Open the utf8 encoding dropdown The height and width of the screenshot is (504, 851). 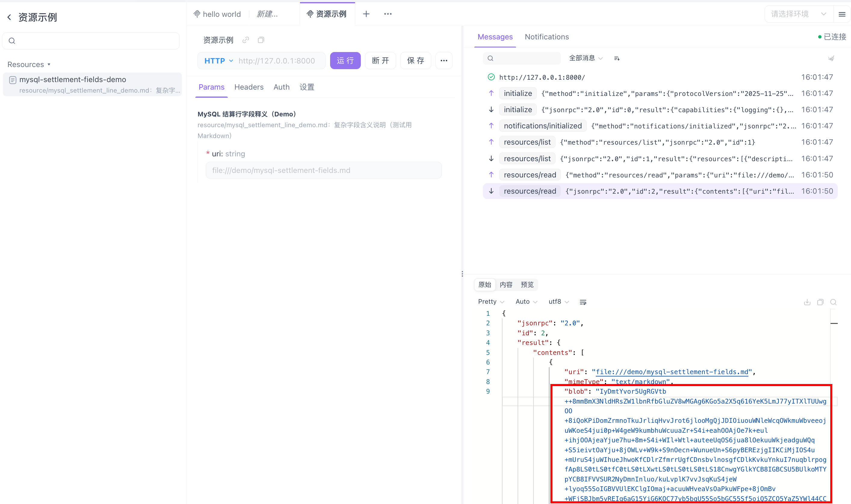point(559,302)
